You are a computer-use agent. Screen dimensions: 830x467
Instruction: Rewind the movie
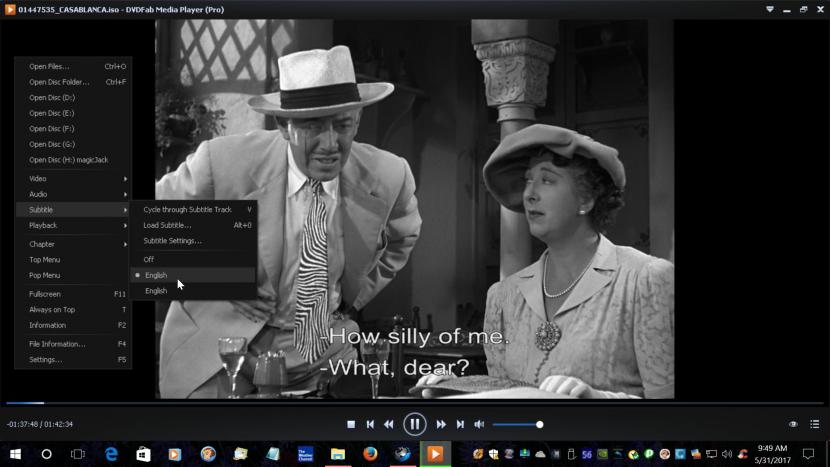(389, 424)
